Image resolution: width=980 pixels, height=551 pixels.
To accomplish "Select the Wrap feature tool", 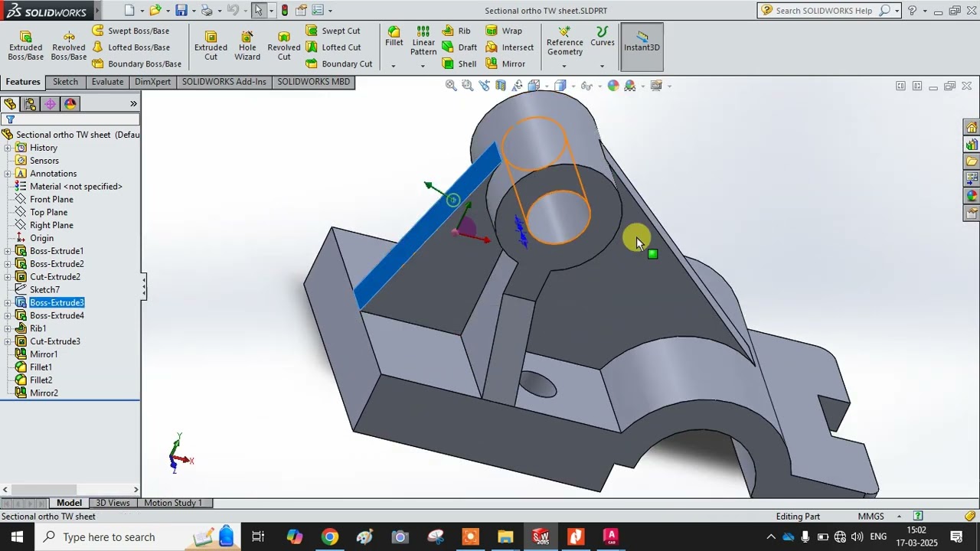I will click(x=504, y=31).
